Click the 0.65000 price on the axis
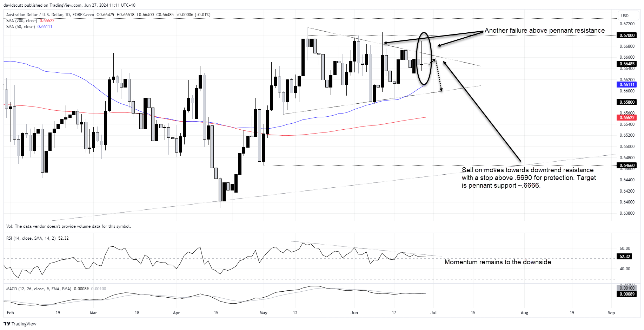This screenshot has width=644, height=330. [627, 147]
